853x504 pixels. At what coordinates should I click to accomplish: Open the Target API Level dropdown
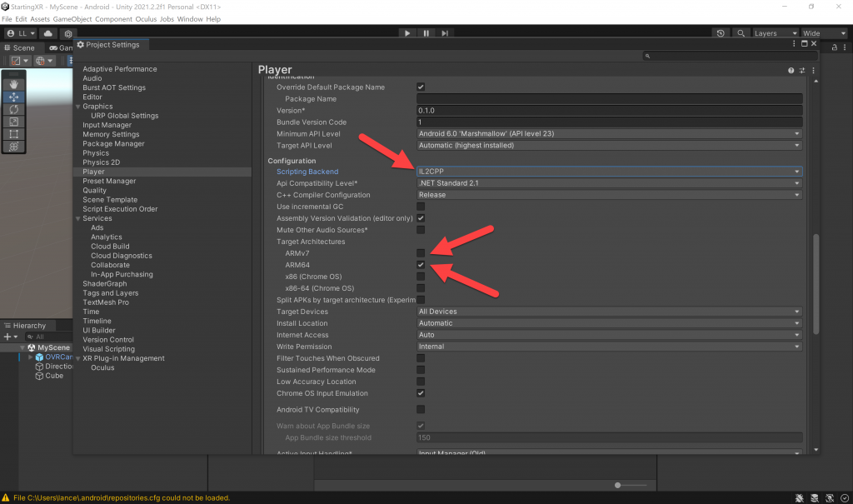609,145
